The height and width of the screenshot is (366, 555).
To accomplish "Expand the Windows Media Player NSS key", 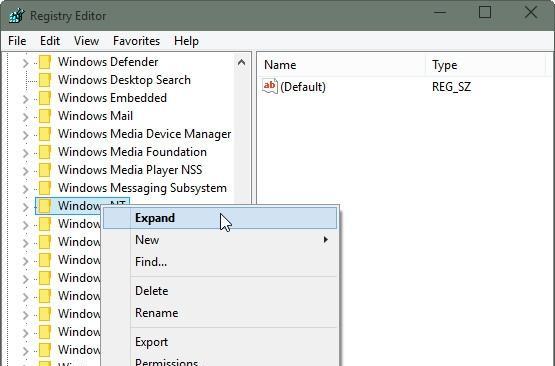I will [x=25, y=171].
